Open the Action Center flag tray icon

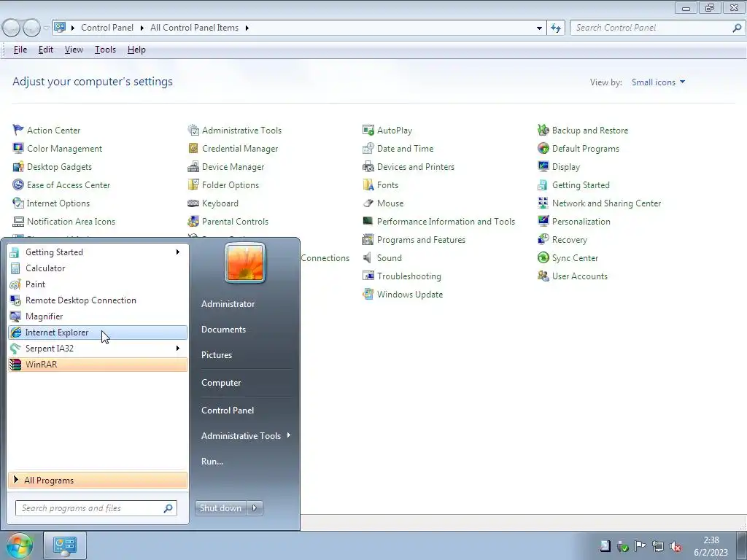point(640,546)
